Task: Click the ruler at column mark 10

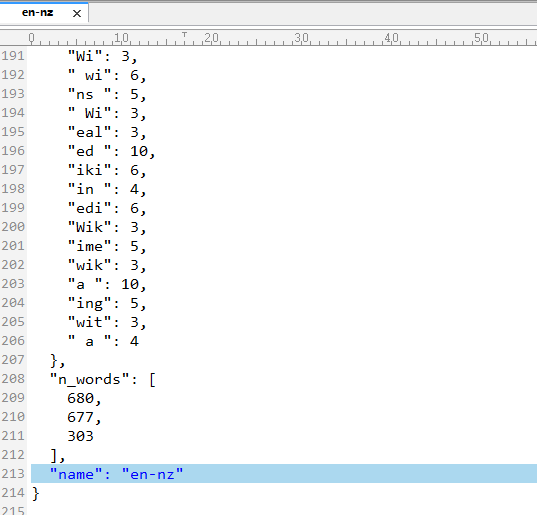Action: pyautogui.click(x=121, y=38)
